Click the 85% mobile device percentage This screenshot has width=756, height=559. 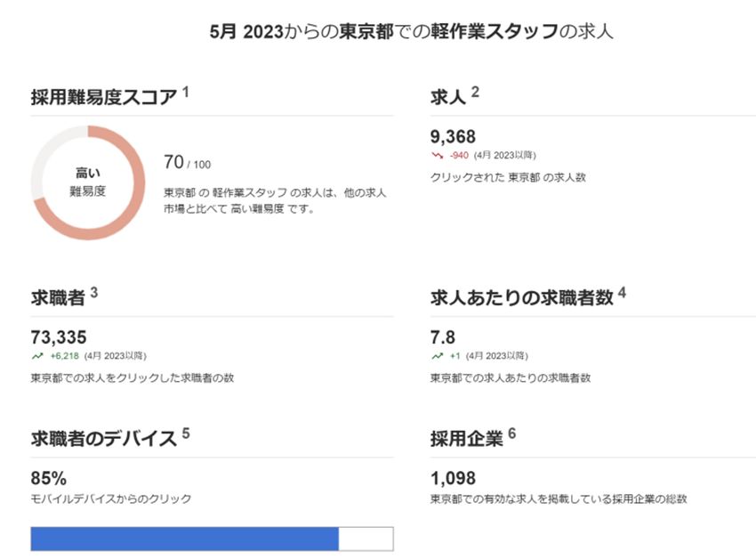pyautogui.click(x=49, y=478)
